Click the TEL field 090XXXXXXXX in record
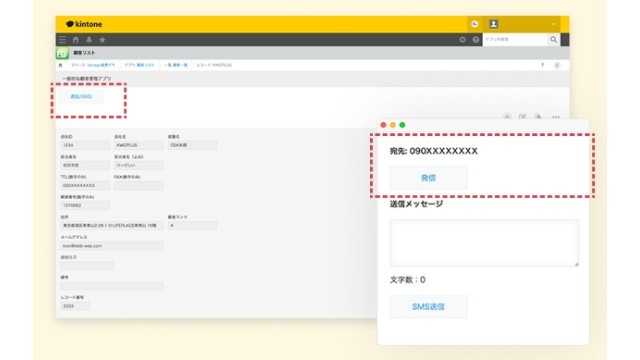 [x=85, y=185]
